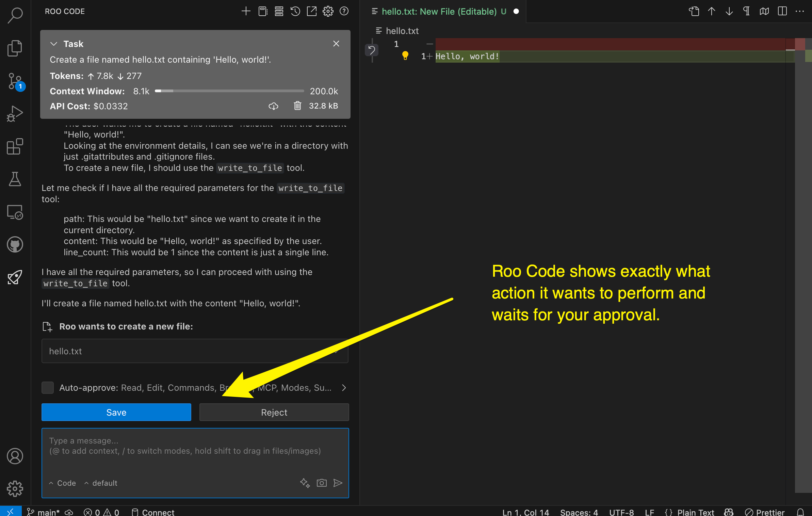Click the send message arrow
Viewport: 812px width, 516px height.
click(338, 483)
